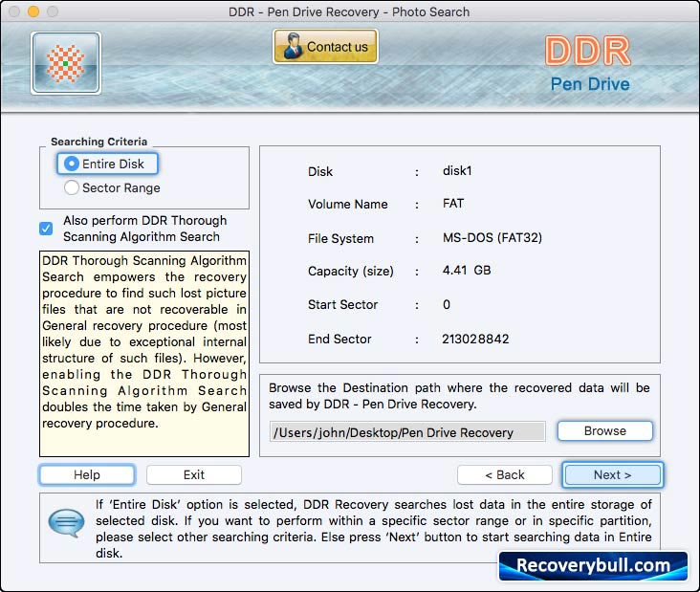Click the window title 'DDR - Pen Drive Recovery - Photo Search'
Screen dimensions: 700x592
tap(349, 11)
